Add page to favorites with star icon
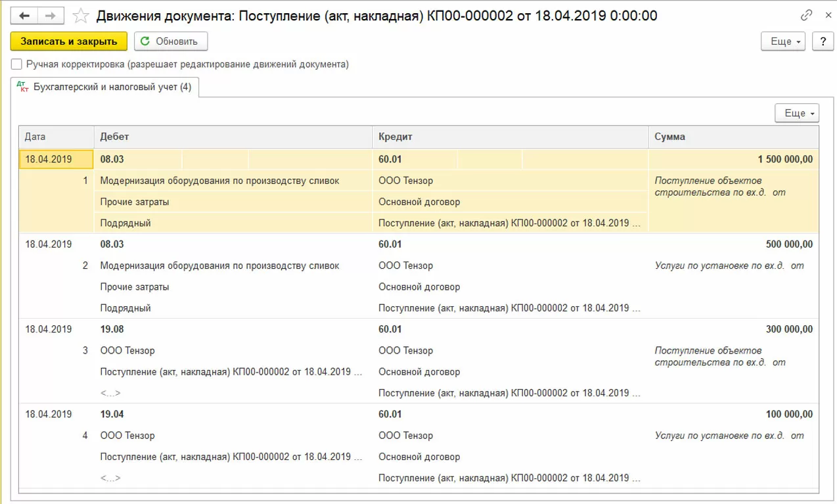This screenshot has height=504, width=837. point(81,15)
